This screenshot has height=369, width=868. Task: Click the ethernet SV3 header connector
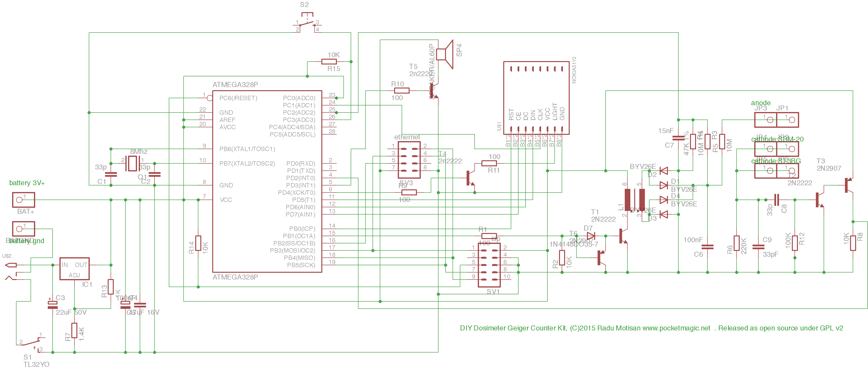409,160
